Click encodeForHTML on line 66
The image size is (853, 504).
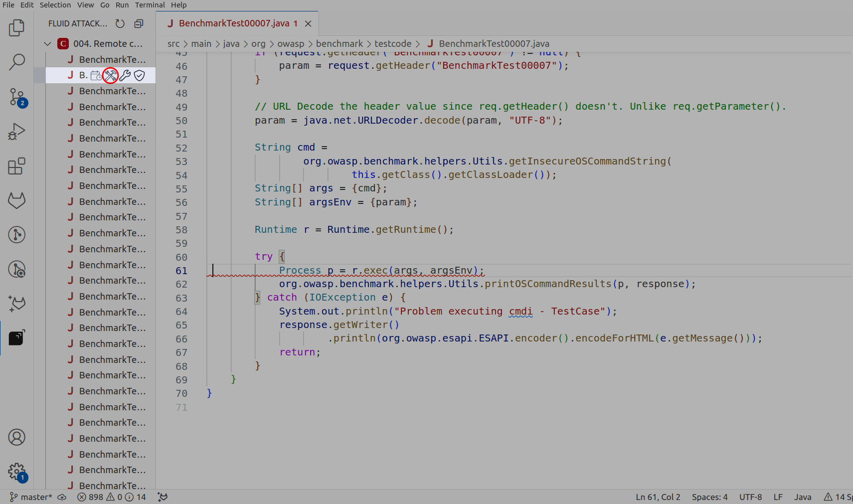615,338
